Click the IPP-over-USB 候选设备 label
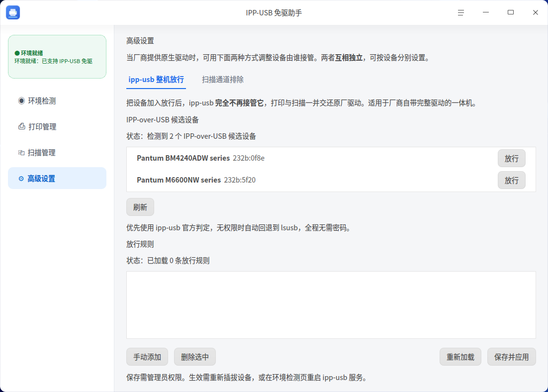 coord(163,120)
